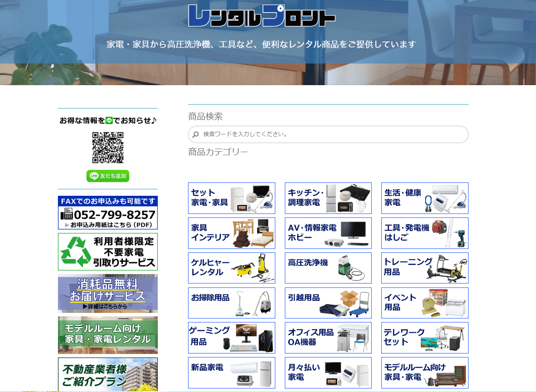Choose the 工具・発電機はしご category

tap(424, 233)
